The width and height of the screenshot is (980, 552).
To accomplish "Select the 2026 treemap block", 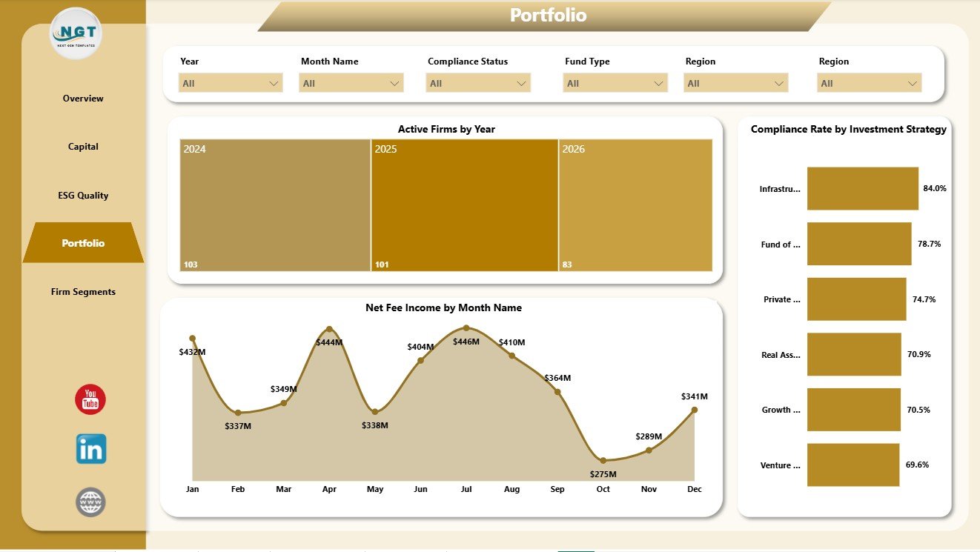I will pos(636,205).
